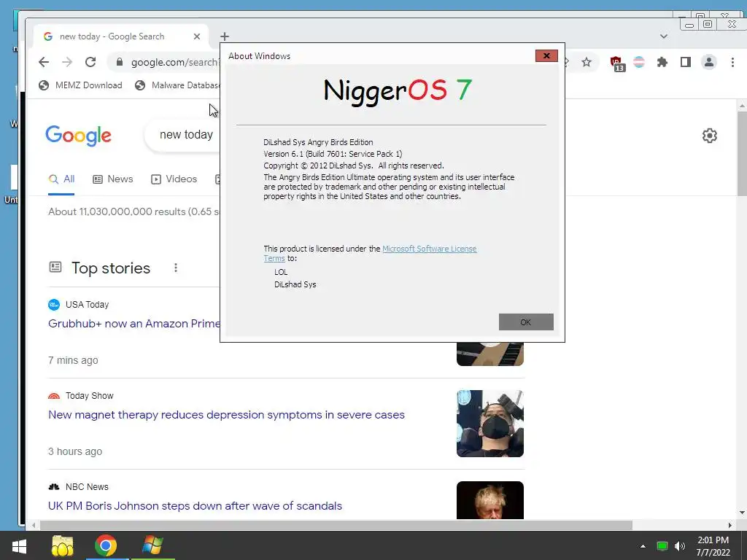Image resolution: width=747 pixels, height=560 pixels.
Task: Click the Google logo
Action: (x=79, y=136)
